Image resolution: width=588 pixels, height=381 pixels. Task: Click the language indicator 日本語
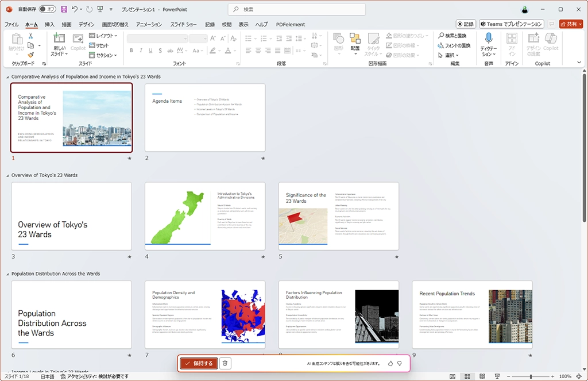pyautogui.click(x=47, y=376)
